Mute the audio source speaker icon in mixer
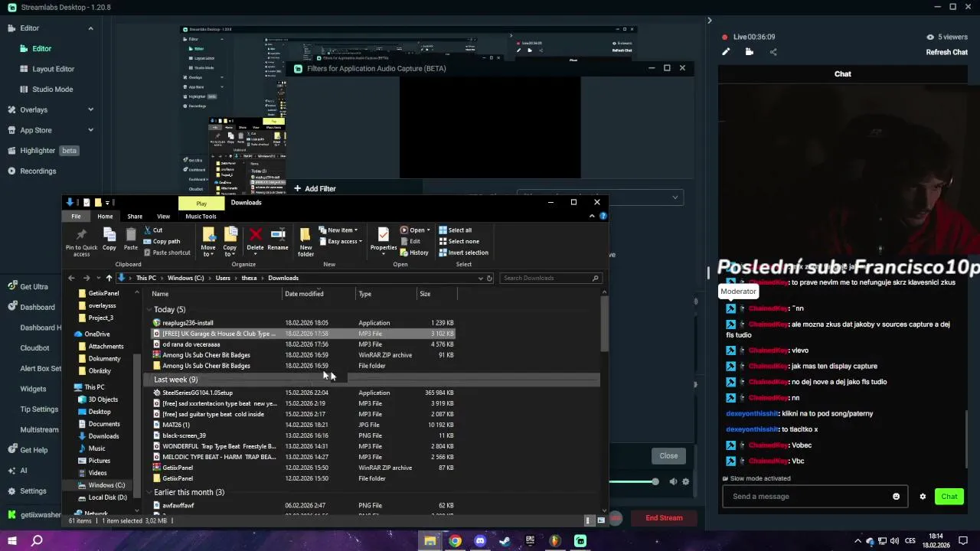 coord(673,481)
